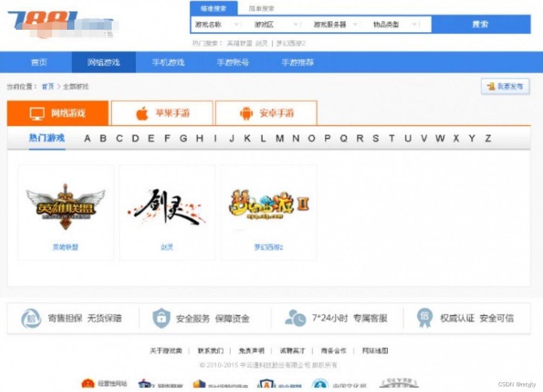Viewport: 543px width, 392px height.
Task: Click the Android robot icon on 安卓手游 tab
Action: 246,113
